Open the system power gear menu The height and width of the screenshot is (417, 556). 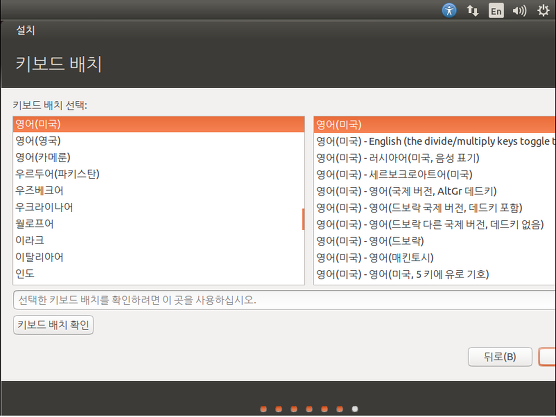tap(543, 11)
